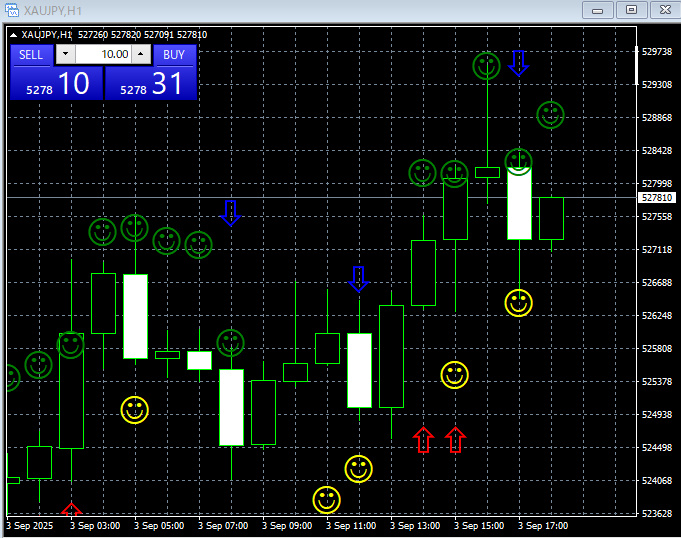Click the 528428 price axis label
The image size is (681, 538).
pyautogui.click(x=657, y=151)
